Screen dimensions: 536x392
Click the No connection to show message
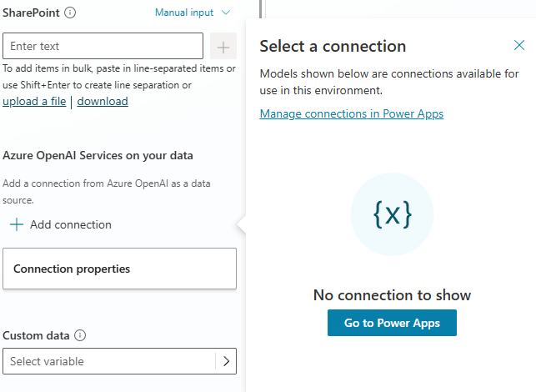(x=392, y=294)
